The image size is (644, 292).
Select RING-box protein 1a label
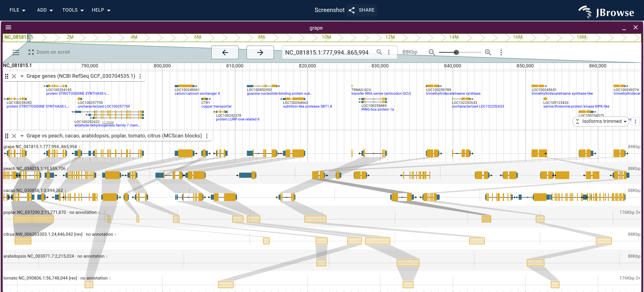pos(378,109)
